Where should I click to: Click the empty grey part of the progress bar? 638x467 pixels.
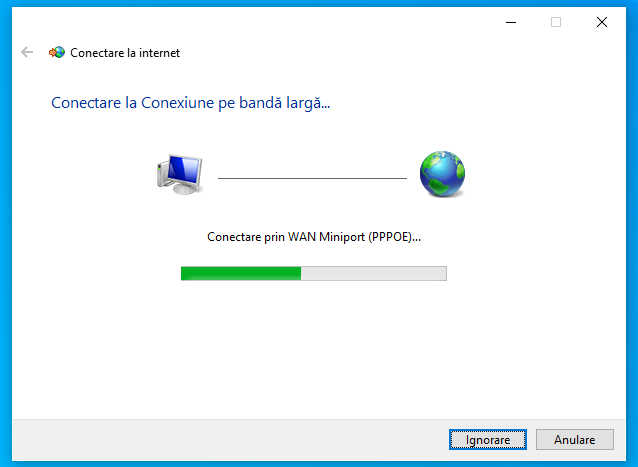coord(374,273)
